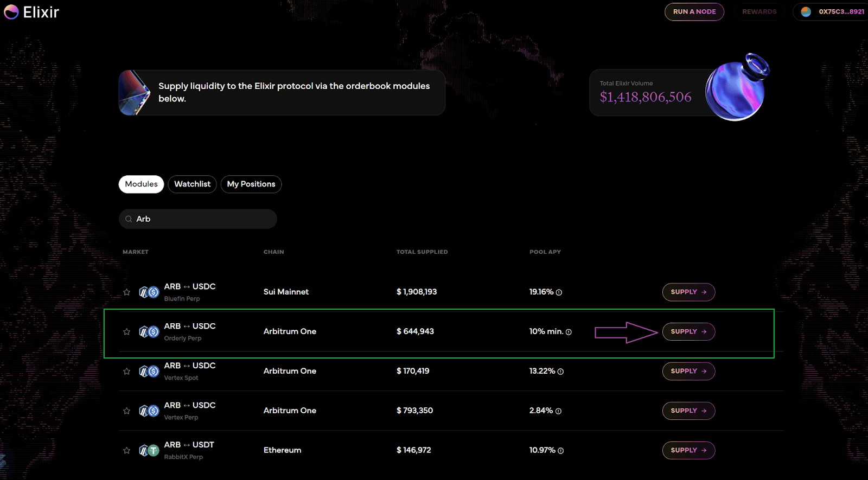868x480 pixels.
Task: Click the RabbitX Perp subtitle
Action: pyautogui.click(x=183, y=457)
